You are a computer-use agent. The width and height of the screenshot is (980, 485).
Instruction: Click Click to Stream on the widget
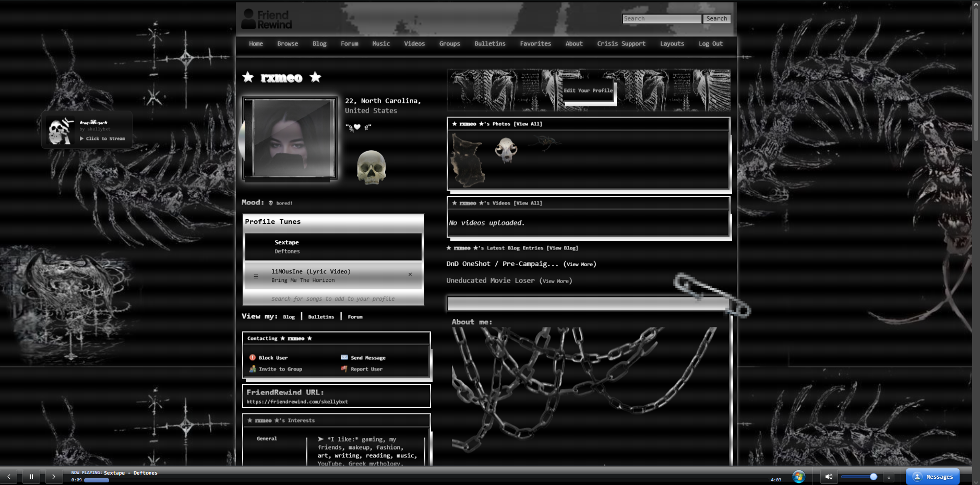click(102, 138)
